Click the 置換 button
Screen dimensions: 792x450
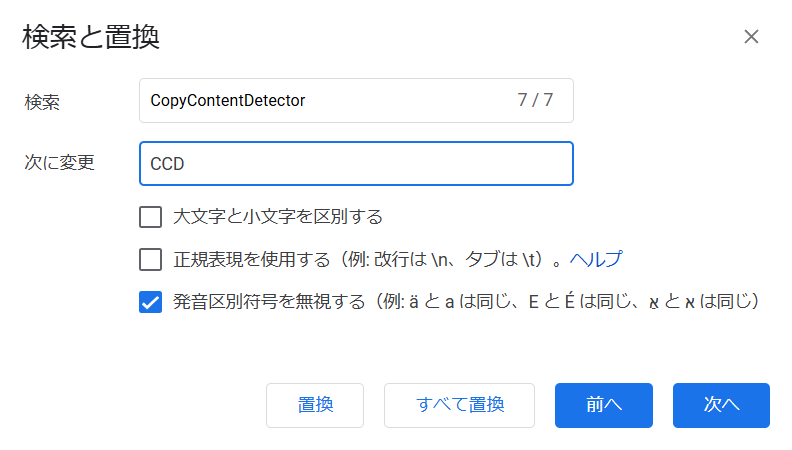tap(315, 405)
